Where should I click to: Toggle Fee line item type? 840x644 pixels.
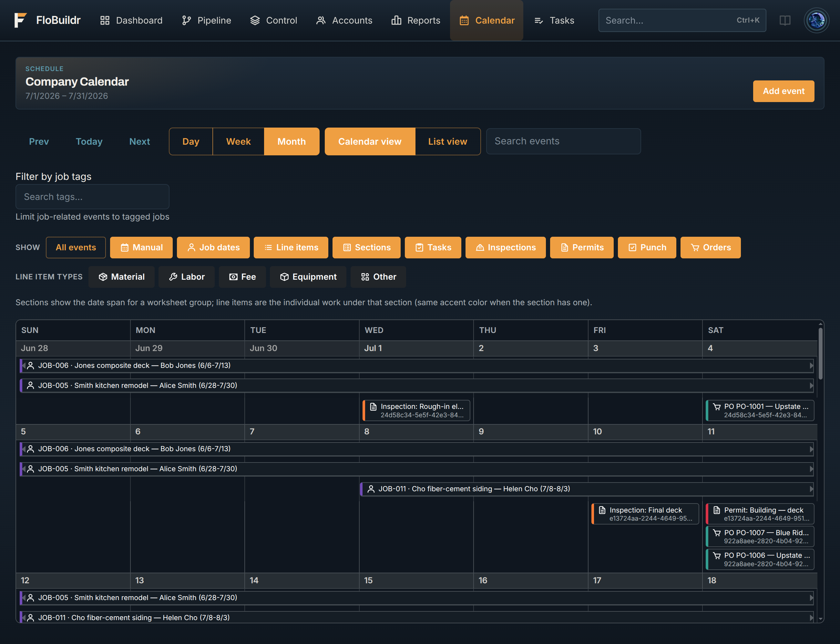[x=242, y=277]
